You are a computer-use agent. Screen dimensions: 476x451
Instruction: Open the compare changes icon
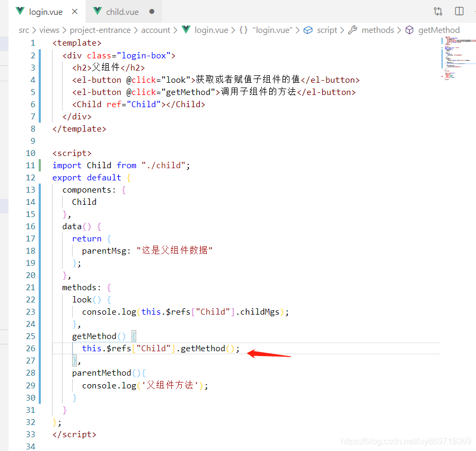click(x=438, y=12)
